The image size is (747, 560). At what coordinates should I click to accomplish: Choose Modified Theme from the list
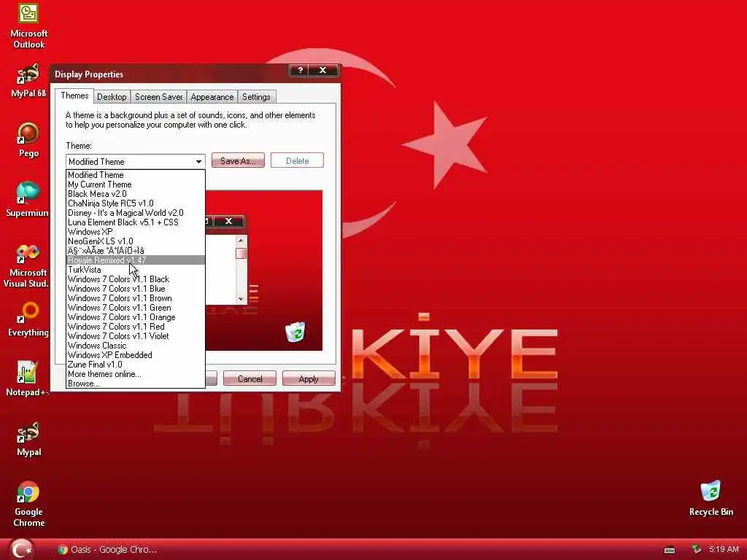click(x=135, y=175)
